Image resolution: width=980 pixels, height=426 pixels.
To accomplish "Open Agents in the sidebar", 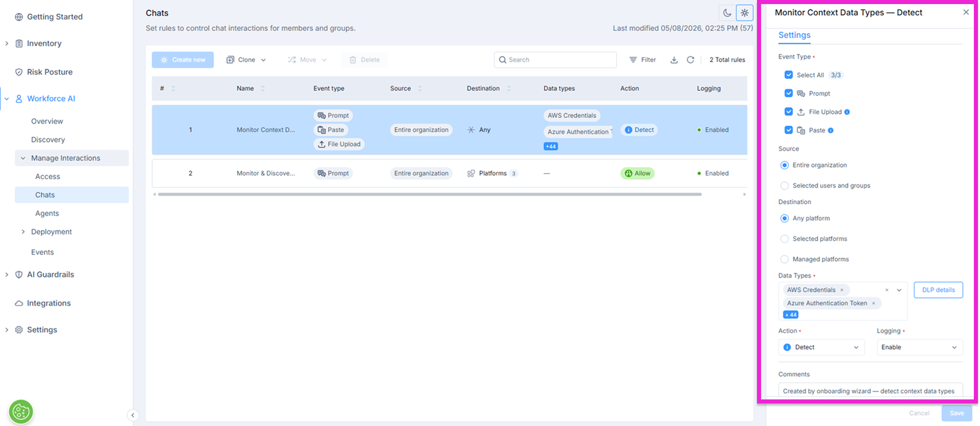I will point(47,213).
